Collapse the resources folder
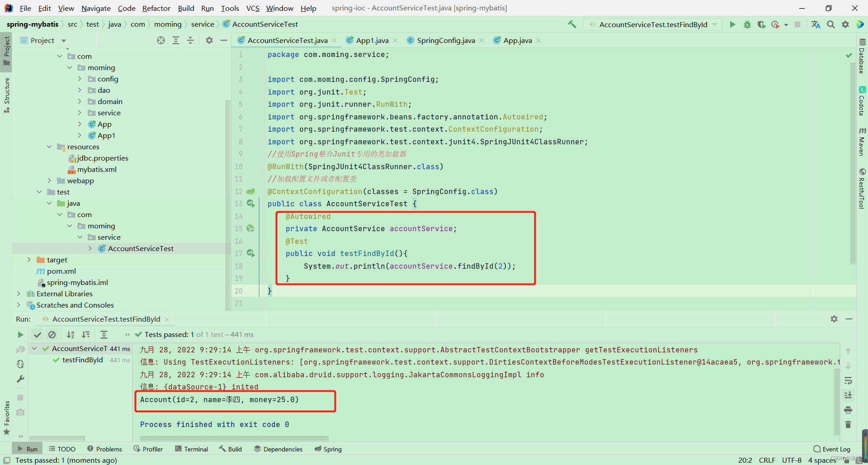The height and width of the screenshot is (465, 868). (49, 147)
